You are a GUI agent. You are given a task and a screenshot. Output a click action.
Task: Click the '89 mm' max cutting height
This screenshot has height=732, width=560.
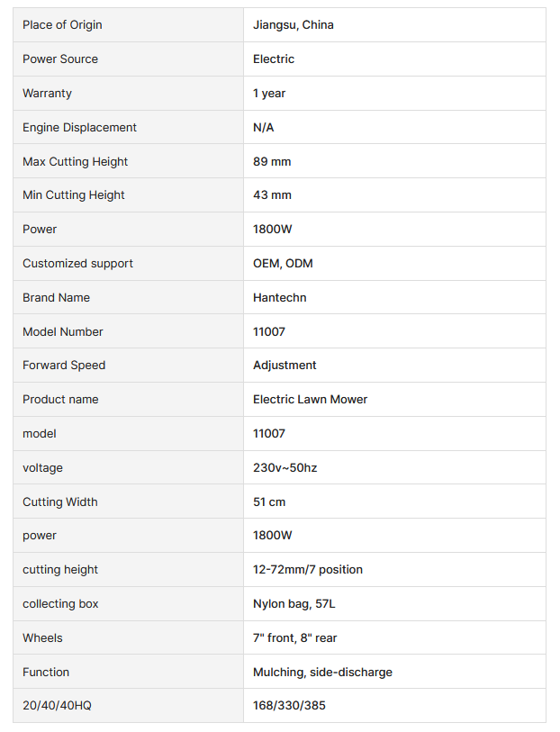[272, 162]
